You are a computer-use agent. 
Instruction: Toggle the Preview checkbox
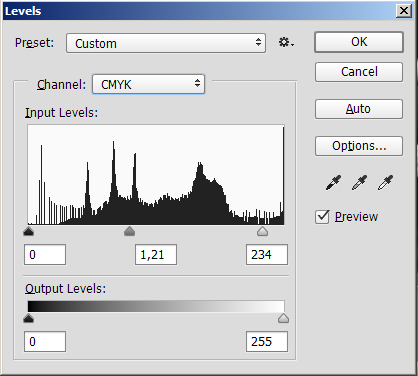tap(322, 217)
